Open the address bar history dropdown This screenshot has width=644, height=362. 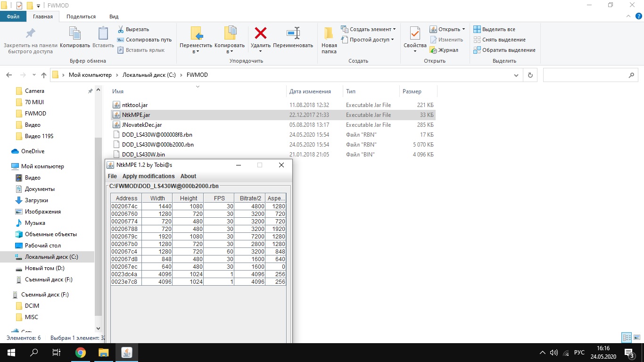517,75
